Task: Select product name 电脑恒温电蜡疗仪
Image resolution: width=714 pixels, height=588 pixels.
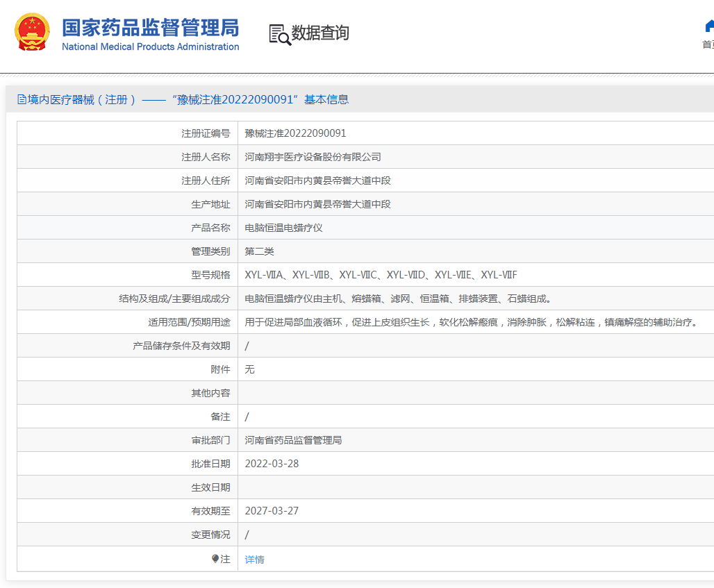Action: click(x=283, y=228)
